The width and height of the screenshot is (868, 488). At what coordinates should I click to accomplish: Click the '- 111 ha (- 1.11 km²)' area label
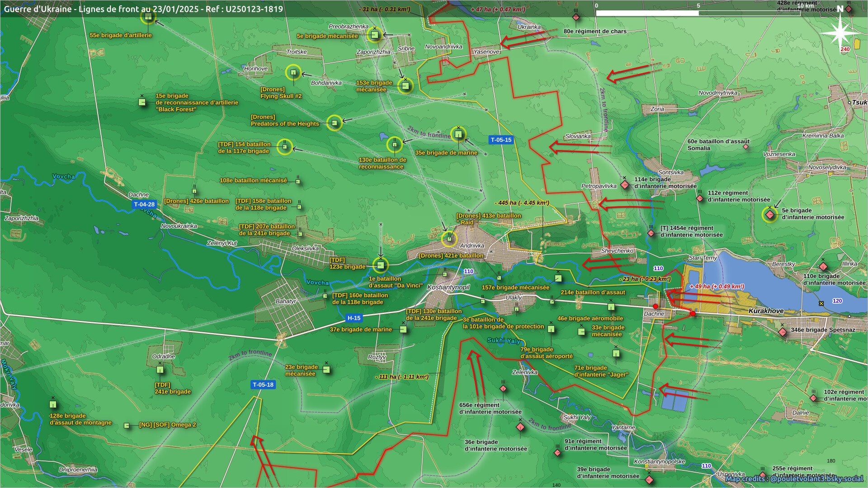point(402,377)
